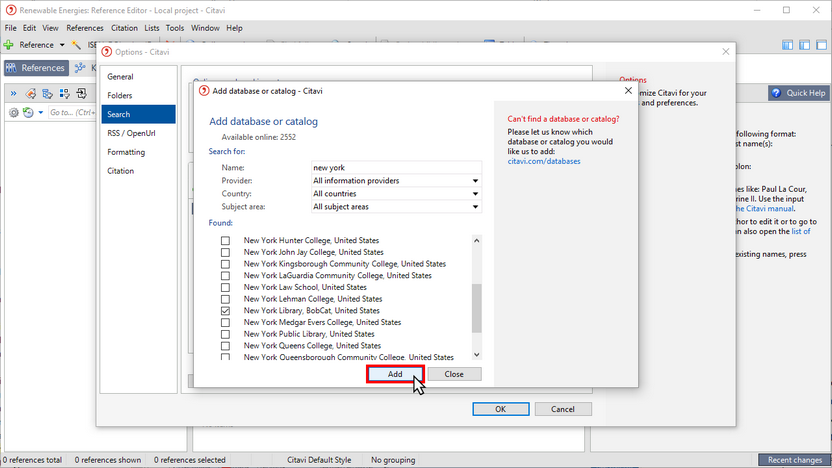Select the two-pane layout icon
This screenshot has height=468, width=832.
point(804,45)
